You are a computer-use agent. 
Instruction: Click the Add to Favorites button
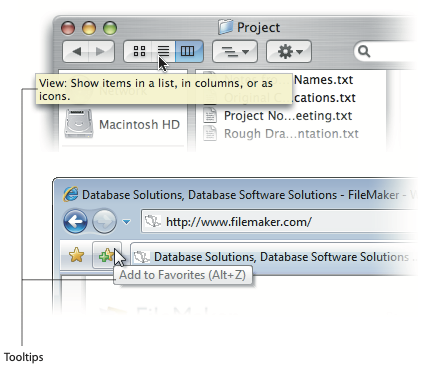click(106, 256)
